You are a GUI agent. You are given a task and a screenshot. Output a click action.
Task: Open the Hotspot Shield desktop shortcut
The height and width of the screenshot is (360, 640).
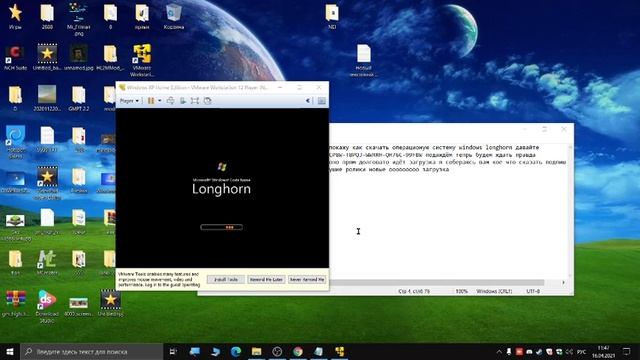click(x=15, y=142)
